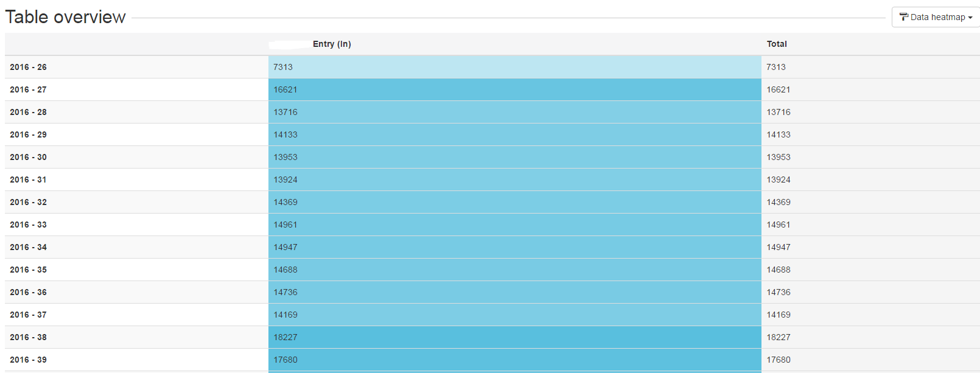
Task: Click Total value in 2016 - 37 row
Action: point(779,315)
